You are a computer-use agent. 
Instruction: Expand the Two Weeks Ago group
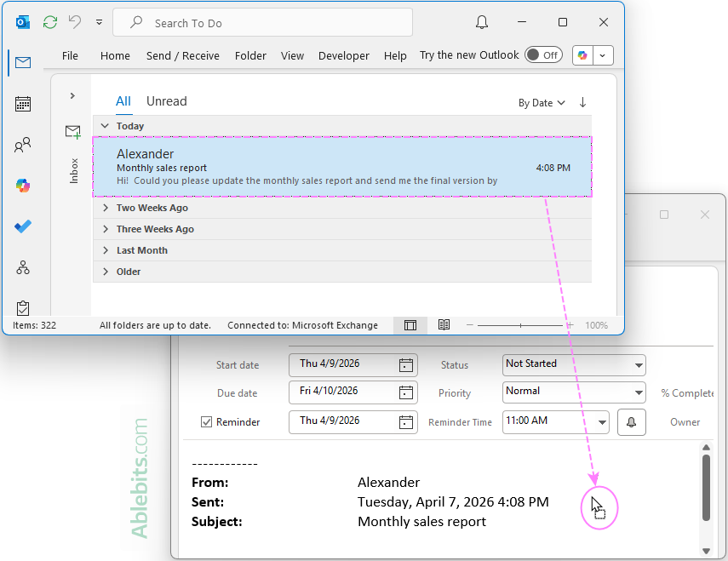(x=105, y=207)
